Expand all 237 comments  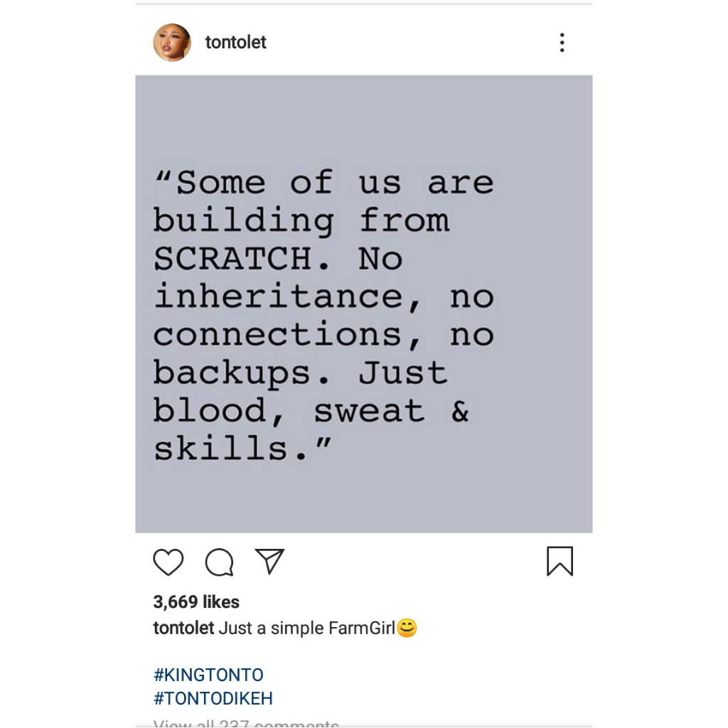(246, 723)
